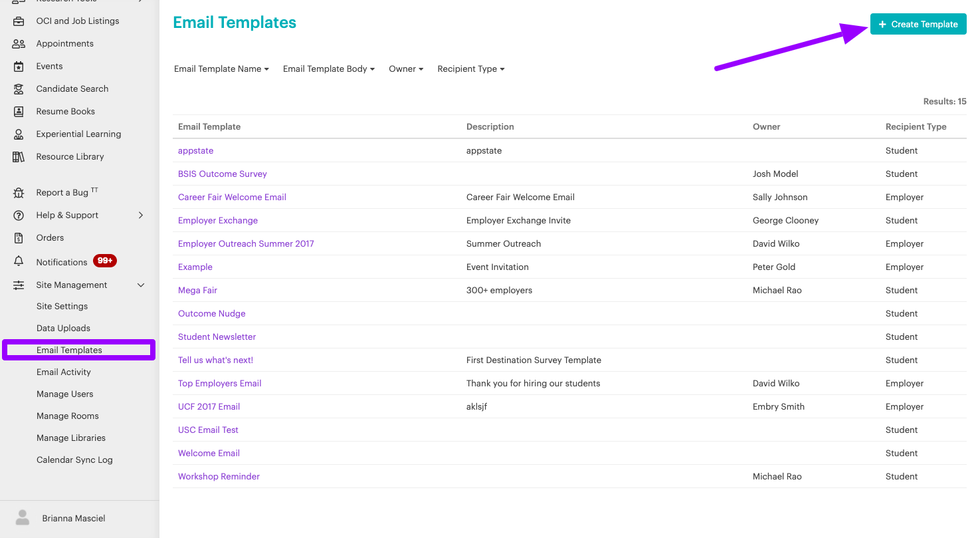Click the briefcase icon beside OCI and Job Listings

click(19, 21)
